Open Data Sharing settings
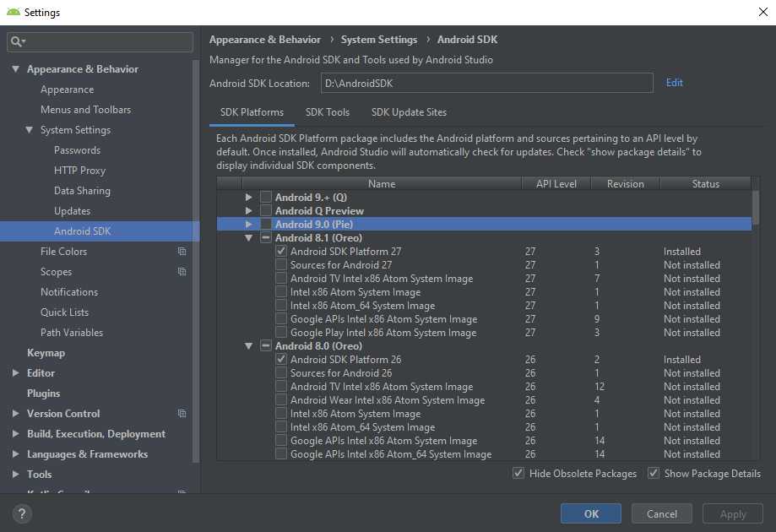This screenshot has width=776, height=532. 82,191
